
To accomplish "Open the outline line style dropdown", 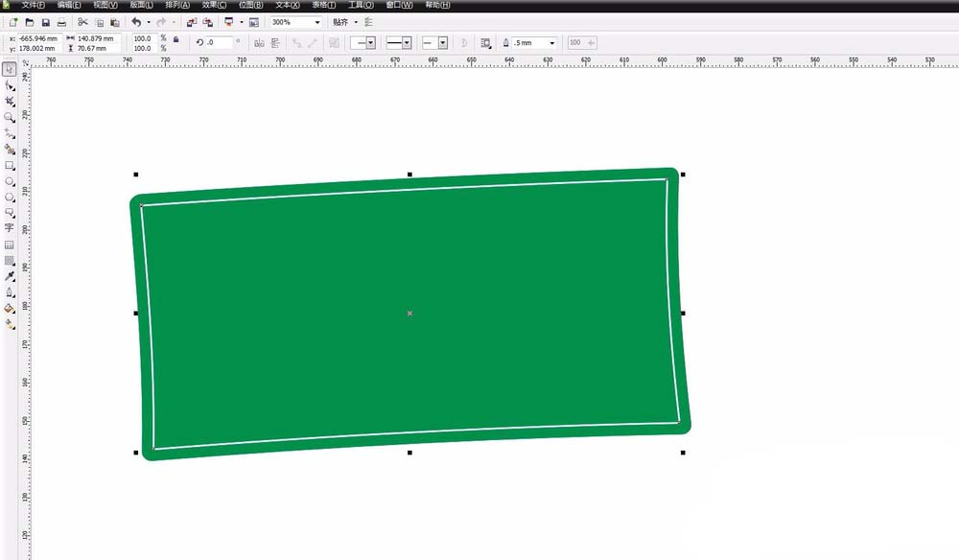I will point(407,43).
